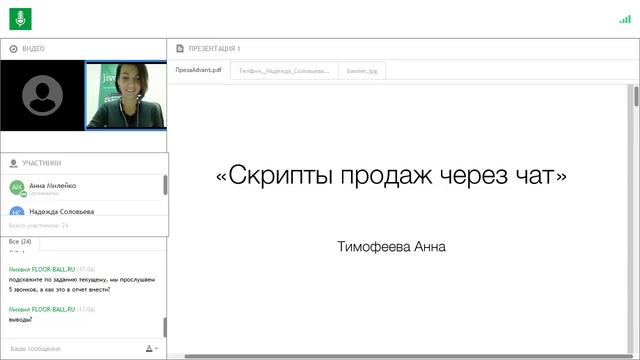The image size is (640, 360).
Task: Click first Михаил FLOOR-BALL.RU sender name
Action: (x=42, y=269)
